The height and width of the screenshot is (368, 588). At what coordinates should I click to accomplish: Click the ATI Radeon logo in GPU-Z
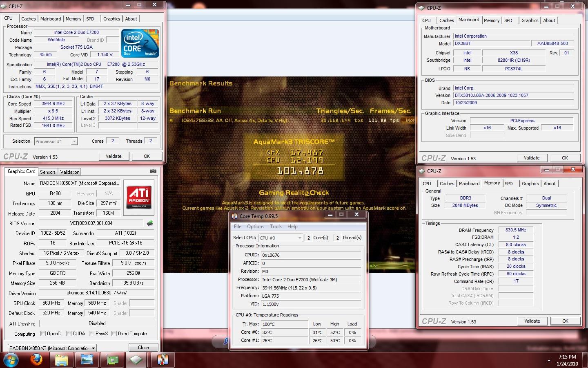tap(139, 197)
